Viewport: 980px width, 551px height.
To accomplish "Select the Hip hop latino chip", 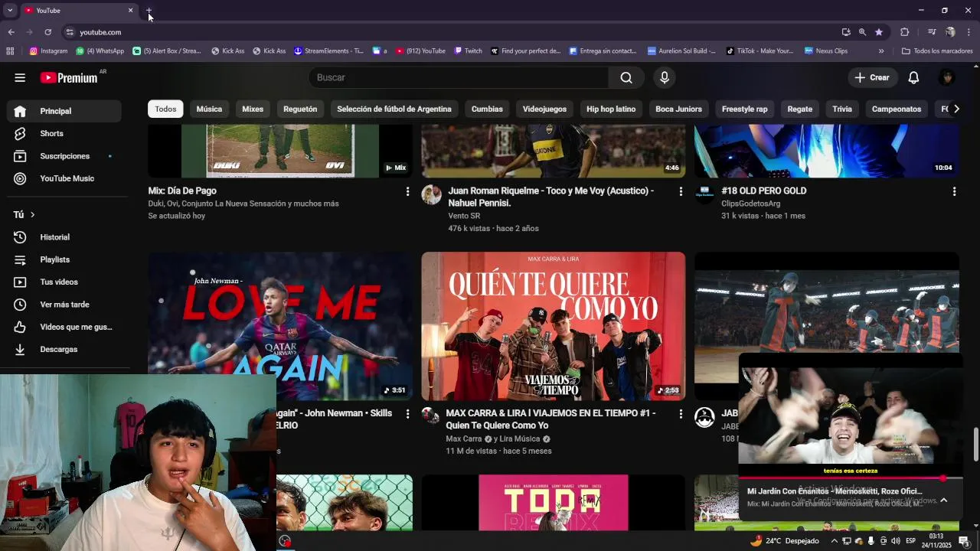I will [611, 109].
